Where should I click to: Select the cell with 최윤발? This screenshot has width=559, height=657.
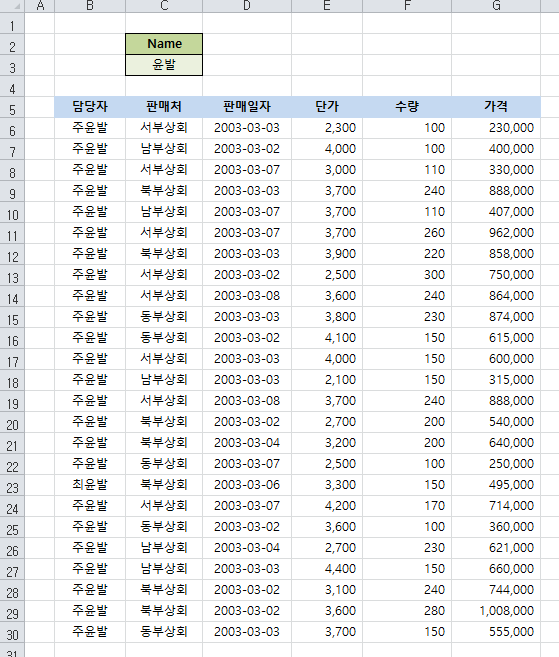click(x=90, y=485)
